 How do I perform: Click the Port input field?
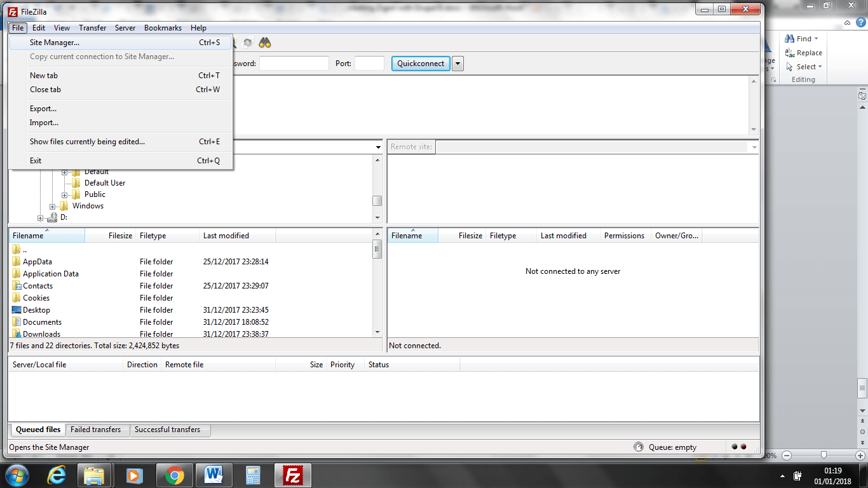[x=369, y=64]
